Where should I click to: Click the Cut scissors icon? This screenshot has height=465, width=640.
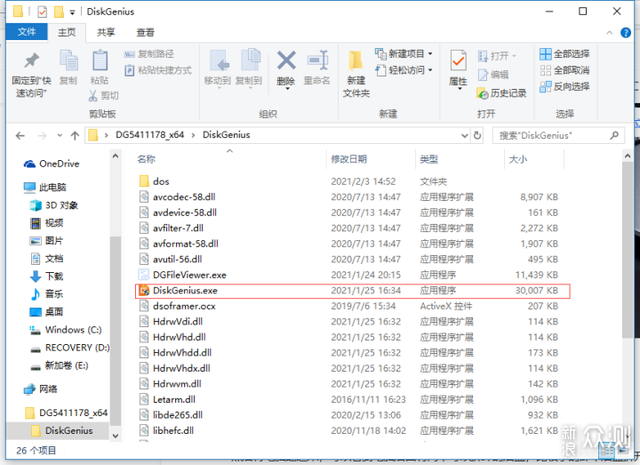[93, 96]
